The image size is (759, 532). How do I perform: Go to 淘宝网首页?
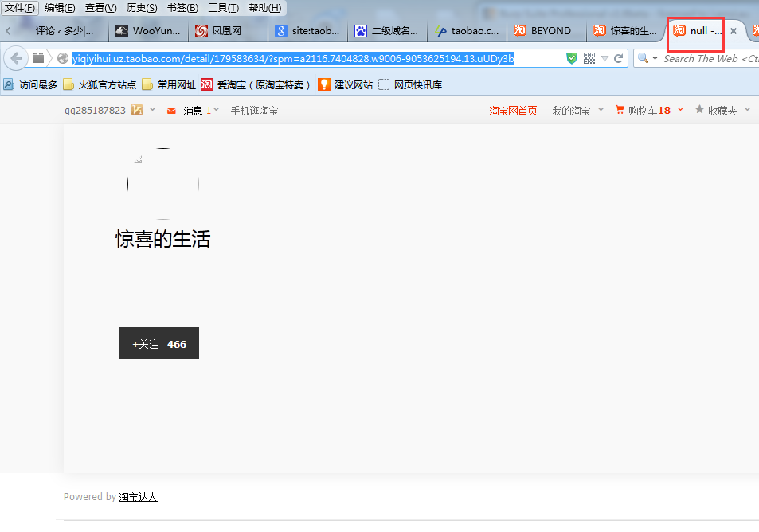click(x=513, y=111)
